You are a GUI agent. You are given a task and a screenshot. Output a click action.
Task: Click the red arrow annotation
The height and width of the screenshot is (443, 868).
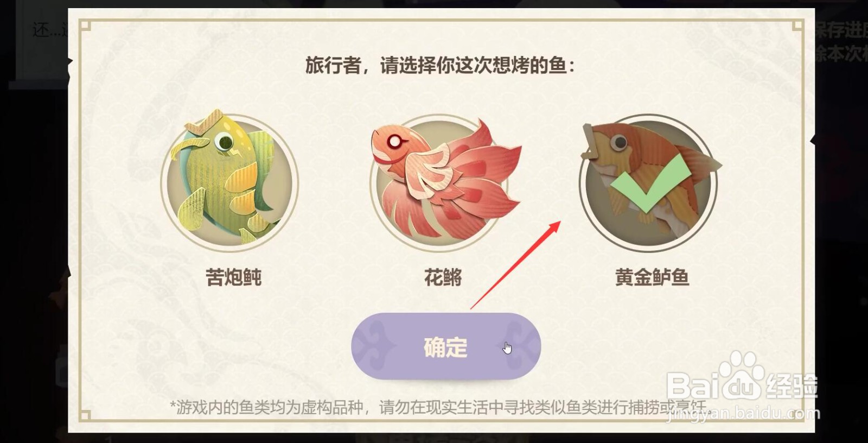click(515, 265)
